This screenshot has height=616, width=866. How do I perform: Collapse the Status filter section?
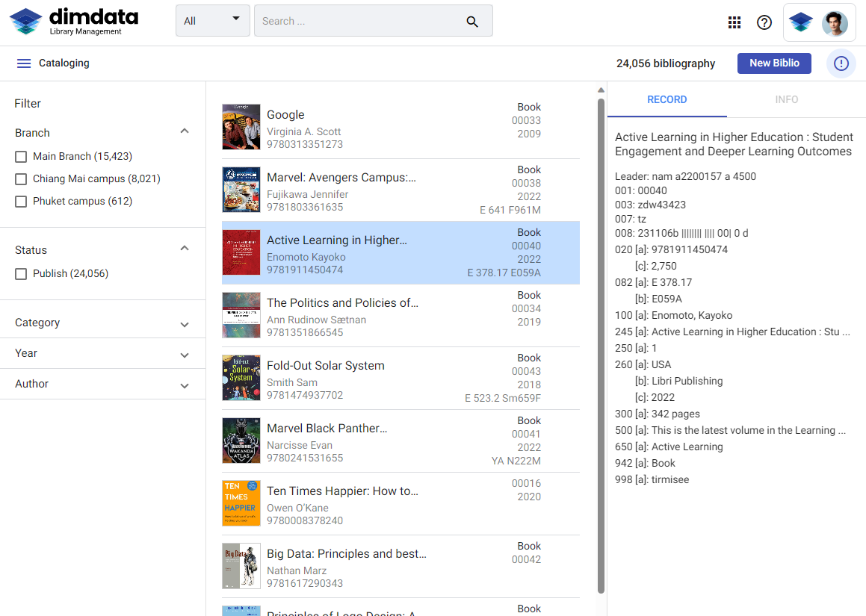(x=185, y=249)
